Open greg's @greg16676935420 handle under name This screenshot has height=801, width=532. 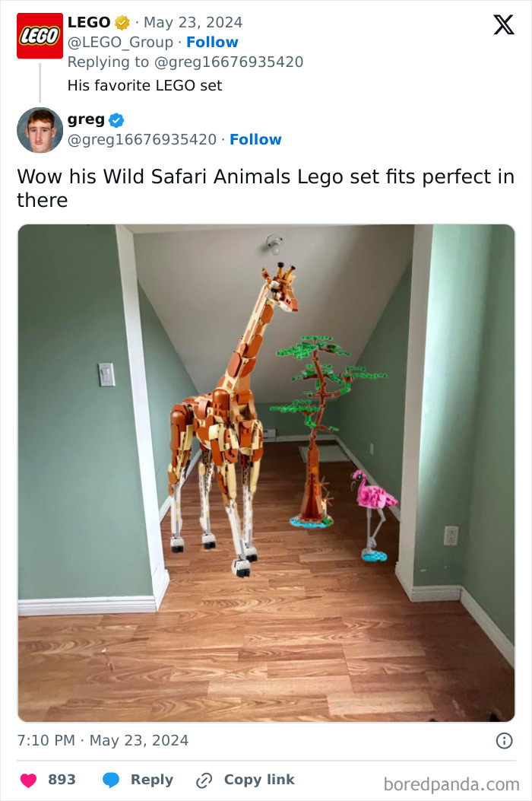pyautogui.click(x=142, y=139)
